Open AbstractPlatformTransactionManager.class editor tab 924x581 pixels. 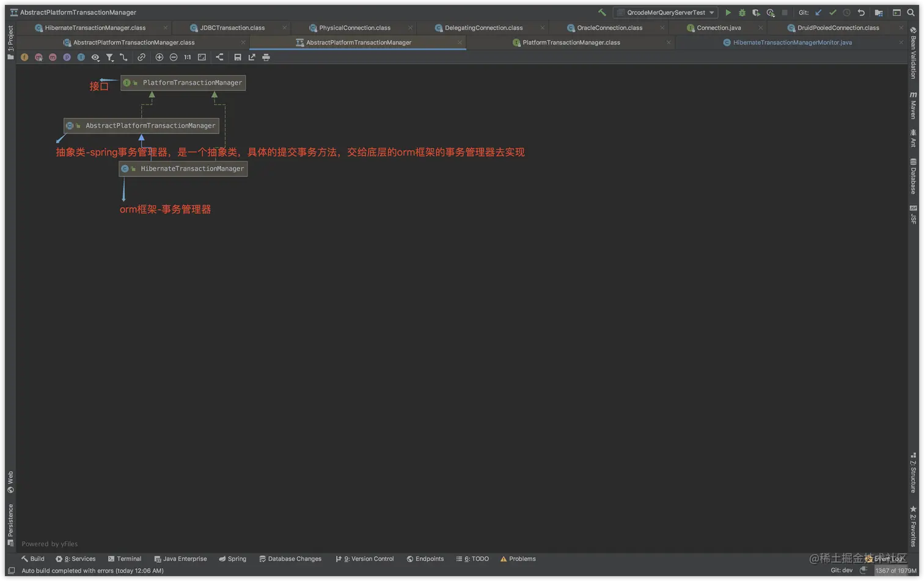tap(134, 42)
